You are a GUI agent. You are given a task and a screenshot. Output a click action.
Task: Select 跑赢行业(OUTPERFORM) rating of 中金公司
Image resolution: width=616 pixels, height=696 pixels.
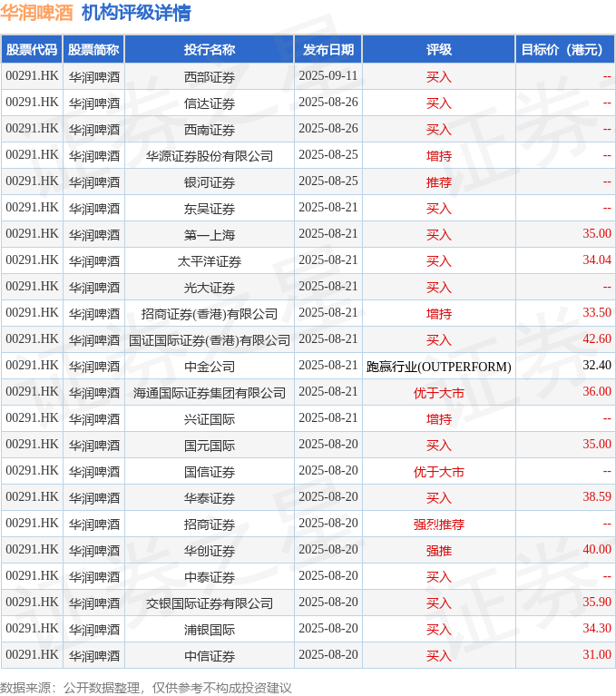[x=439, y=367]
